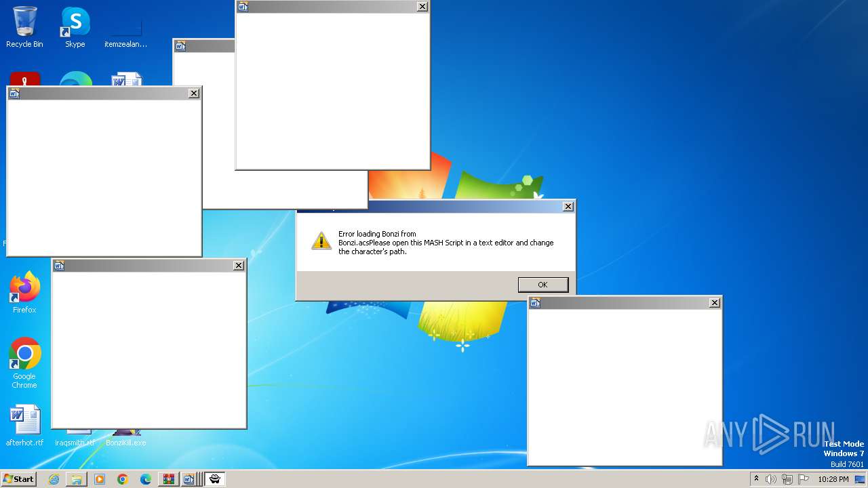The width and height of the screenshot is (868, 488).
Task: Close the left blank window overlapping desktop icons
Action: pos(194,94)
